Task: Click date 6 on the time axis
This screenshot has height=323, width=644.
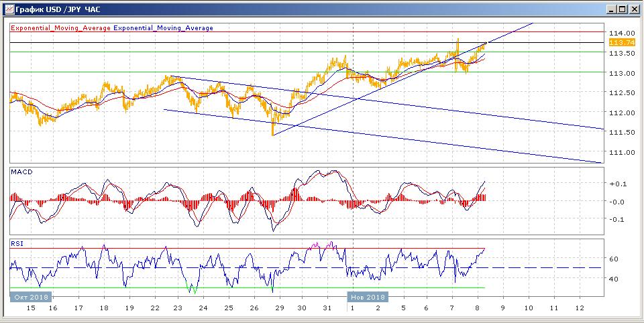Action: coord(427,308)
